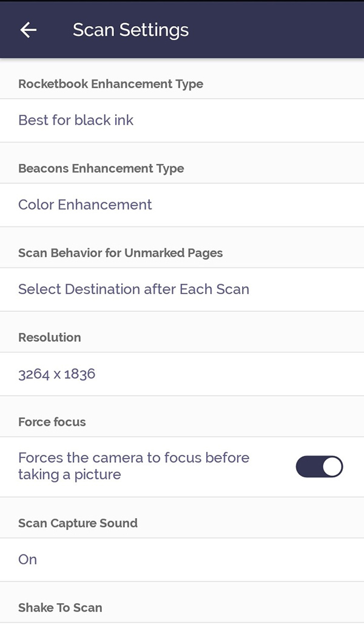Select the 'Scan Capture Sound' section header
The height and width of the screenshot is (625, 364).
(x=78, y=523)
